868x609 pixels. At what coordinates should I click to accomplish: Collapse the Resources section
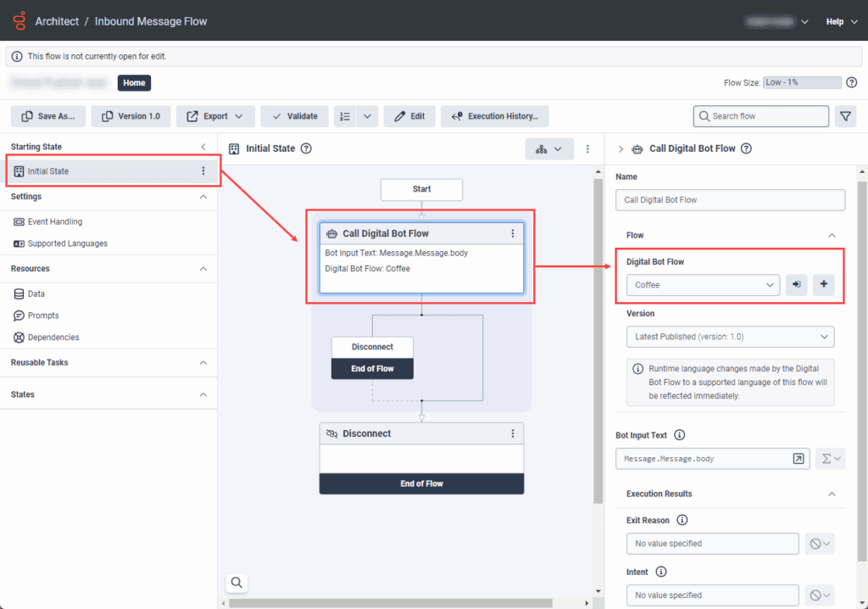coord(203,268)
